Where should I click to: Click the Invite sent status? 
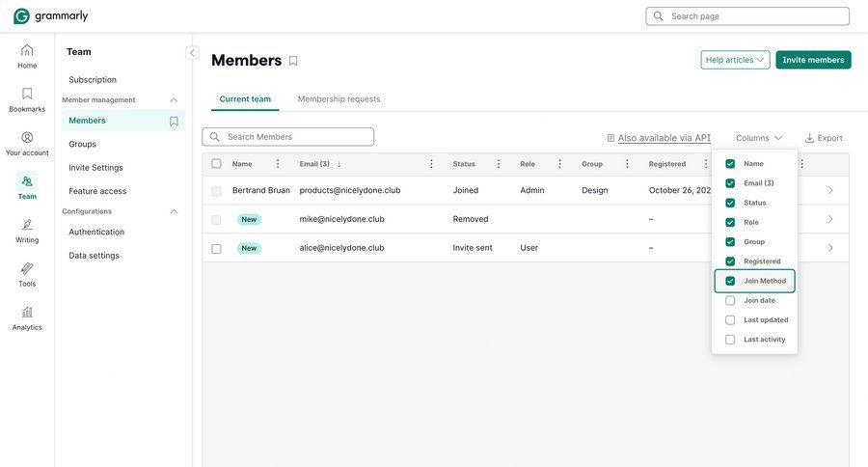[473, 248]
